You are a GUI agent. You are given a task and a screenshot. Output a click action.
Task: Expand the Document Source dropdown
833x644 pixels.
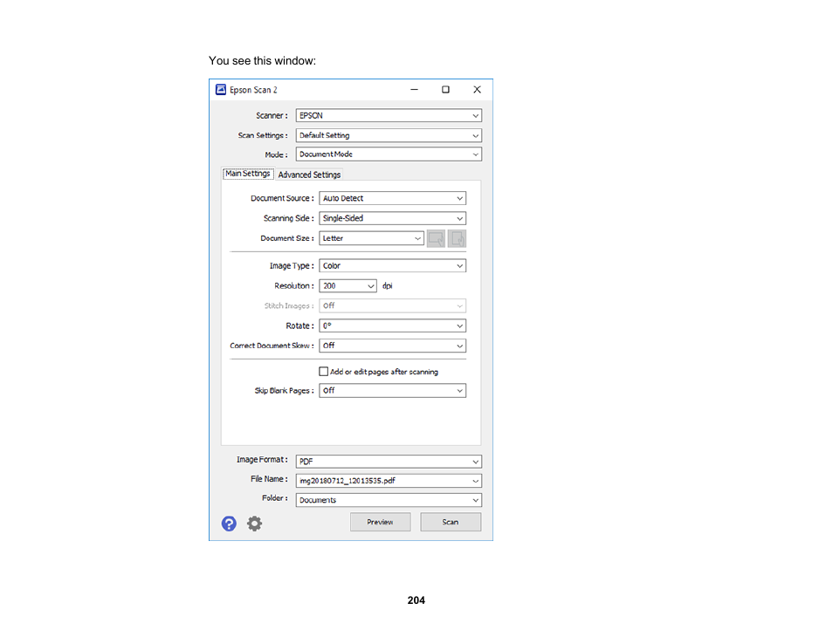coord(393,199)
